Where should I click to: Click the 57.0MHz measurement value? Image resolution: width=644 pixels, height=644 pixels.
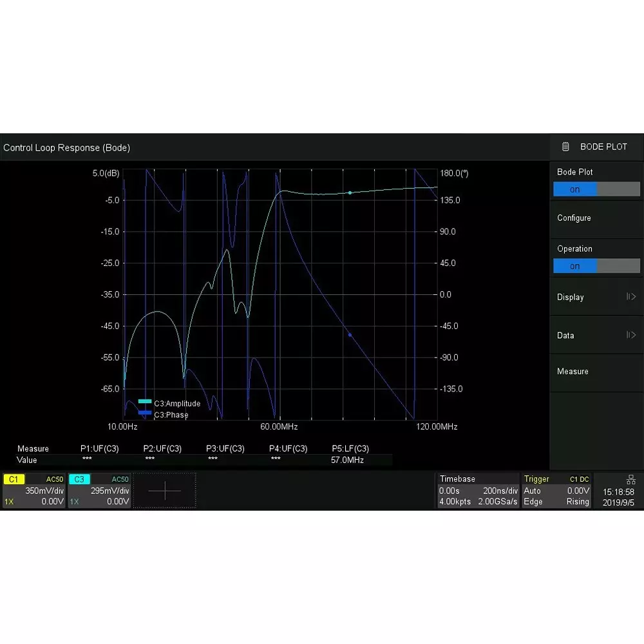(348, 460)
